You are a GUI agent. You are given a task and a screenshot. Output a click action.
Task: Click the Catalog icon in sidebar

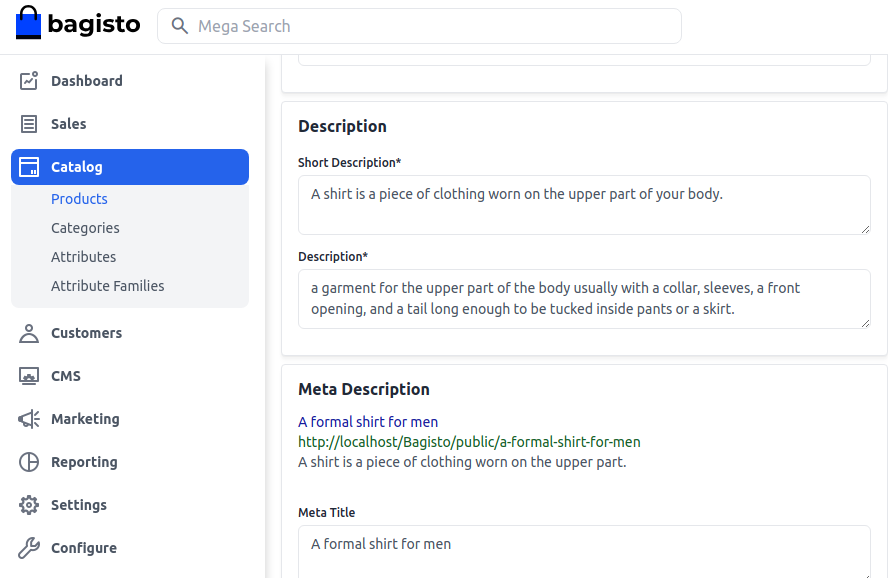click(x=30, y=167)
